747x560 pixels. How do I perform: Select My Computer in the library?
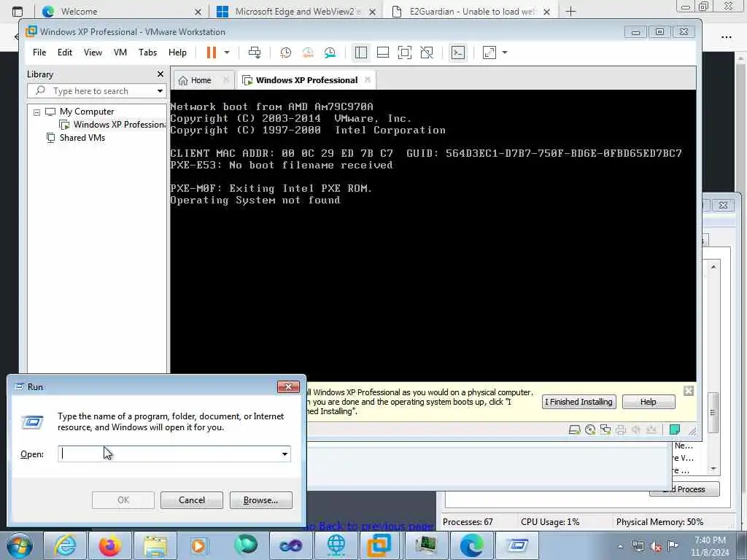click(86, 112)
